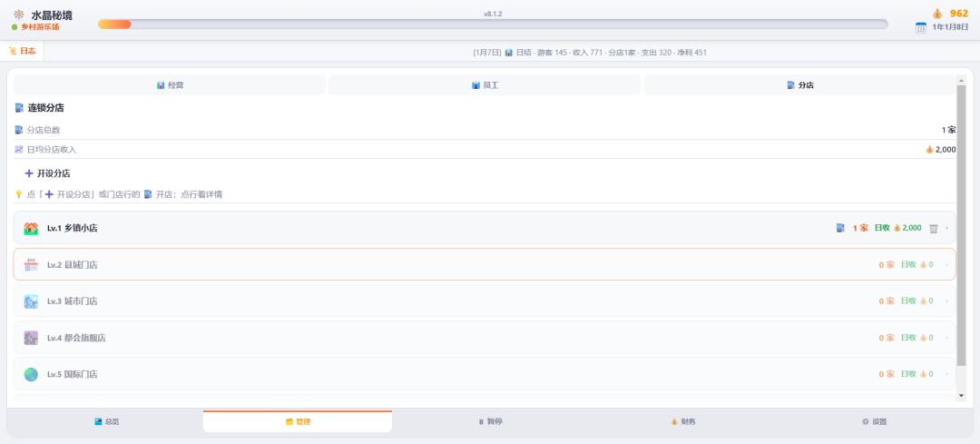Click the shop icon of Lv.2 县城门店
980x444 pixels.
(x=31, y=264)
